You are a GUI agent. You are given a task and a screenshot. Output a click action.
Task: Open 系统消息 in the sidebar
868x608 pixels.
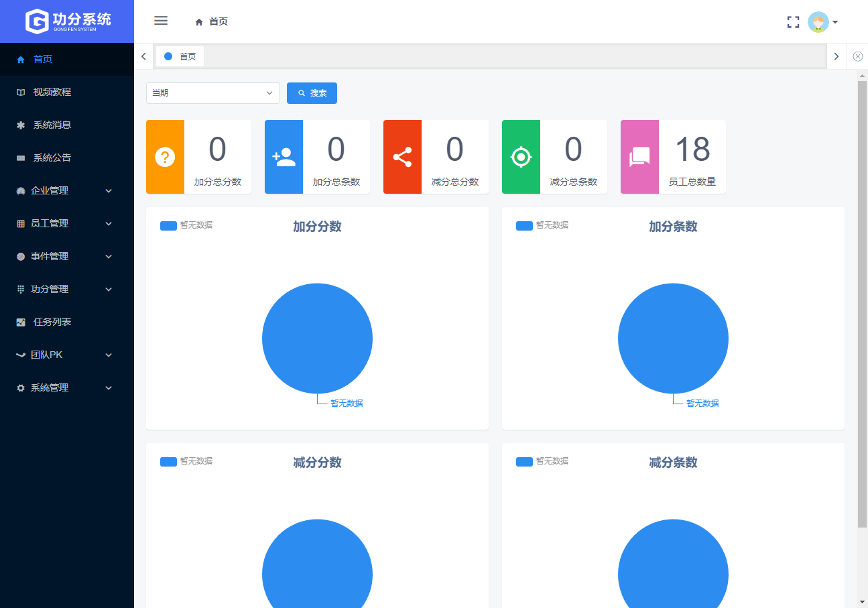pyautogui.click(x=67, y=125)
